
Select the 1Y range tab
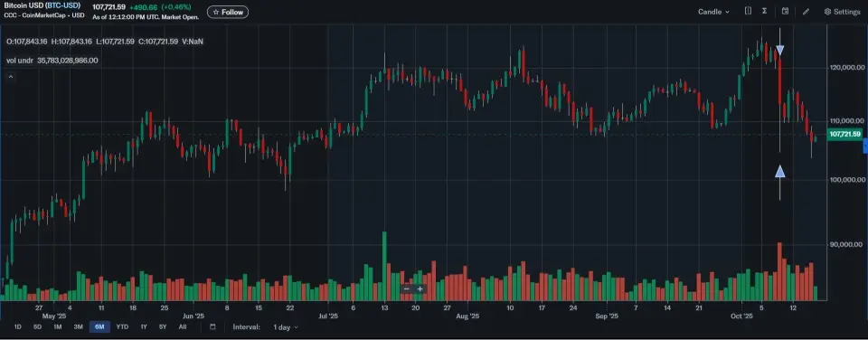(144, 327)
